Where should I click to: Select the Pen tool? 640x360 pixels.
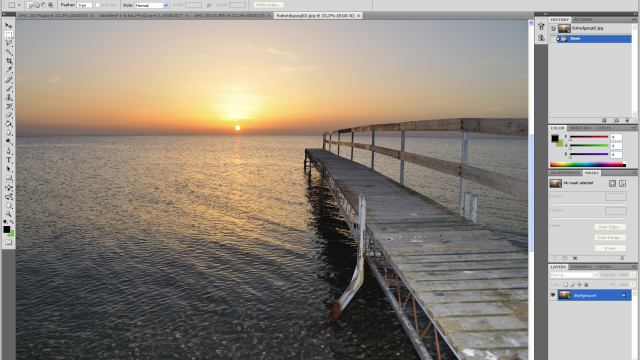click(9, 151)
